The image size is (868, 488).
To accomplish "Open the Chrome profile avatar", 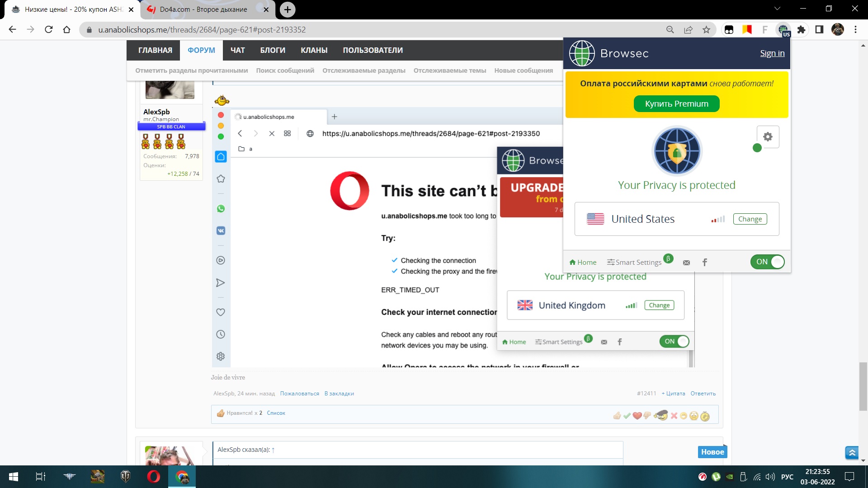I will coord(838,30).
